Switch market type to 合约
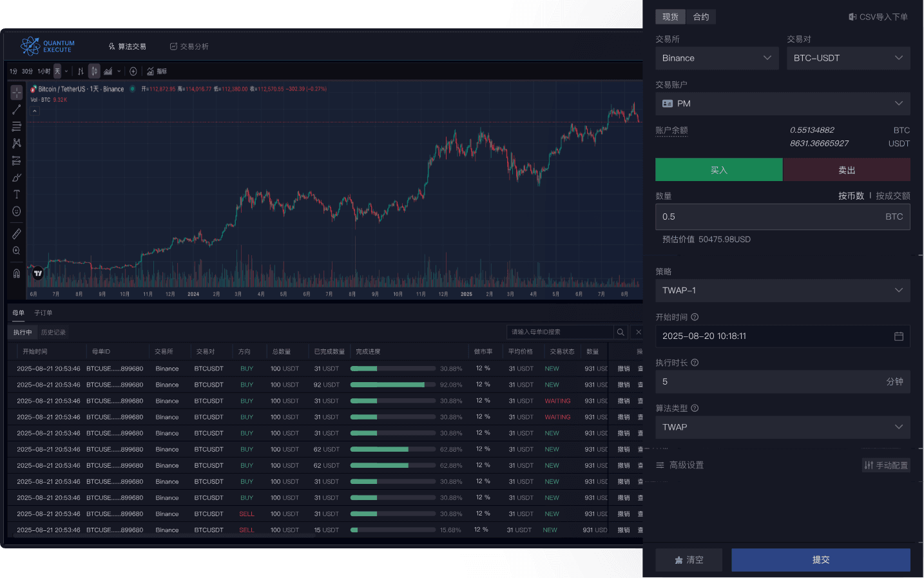 (x=701, y=17)
